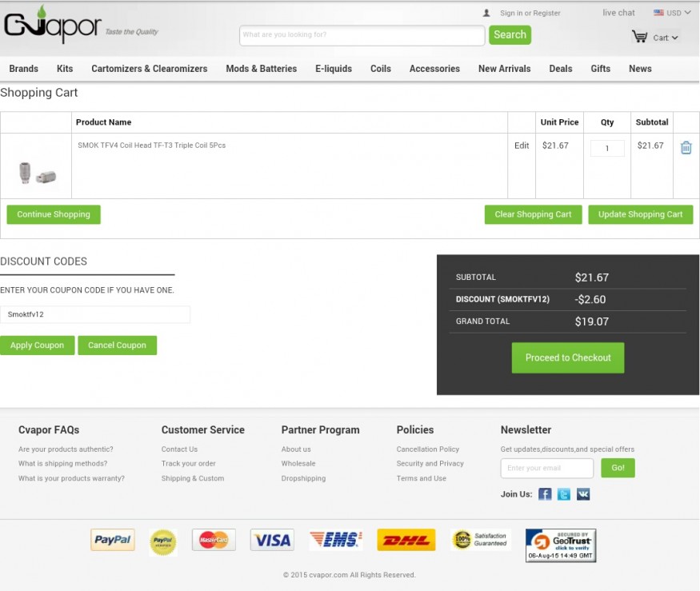Screen dimensions: 700x591
Task: Open the E-liquids menu
Action: tap(334, 69)
